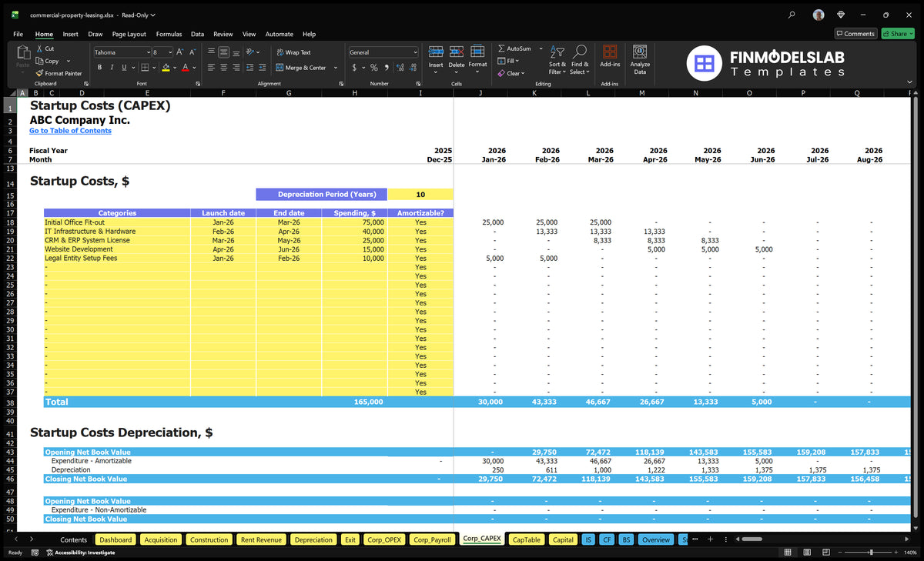Switch to the Rent Revenue sheet tab

pos(260,539)
